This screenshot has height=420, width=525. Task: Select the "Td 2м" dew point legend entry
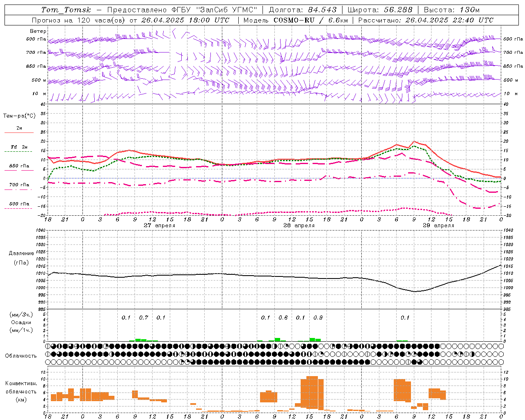(19, 147)
